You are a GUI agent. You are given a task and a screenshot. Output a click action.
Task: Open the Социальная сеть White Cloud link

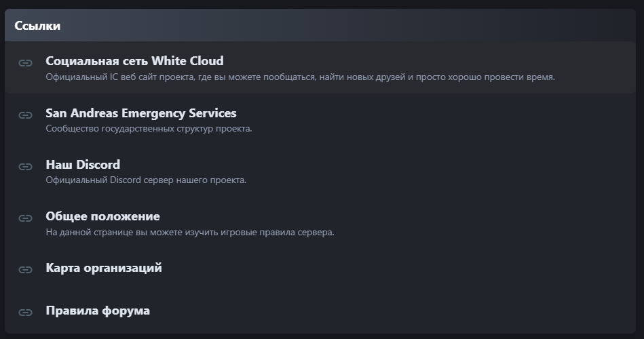point(135,61)
